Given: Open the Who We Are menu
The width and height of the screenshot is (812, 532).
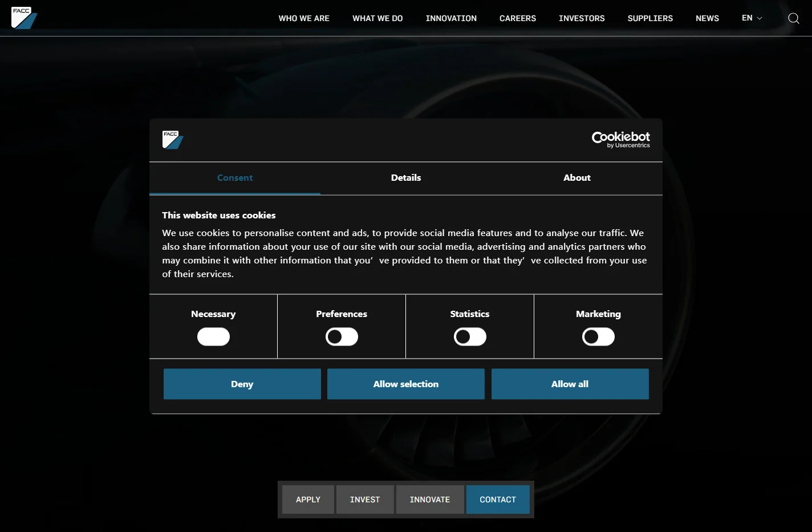Looking at the screenshot, I should click(x=304, y=18).
